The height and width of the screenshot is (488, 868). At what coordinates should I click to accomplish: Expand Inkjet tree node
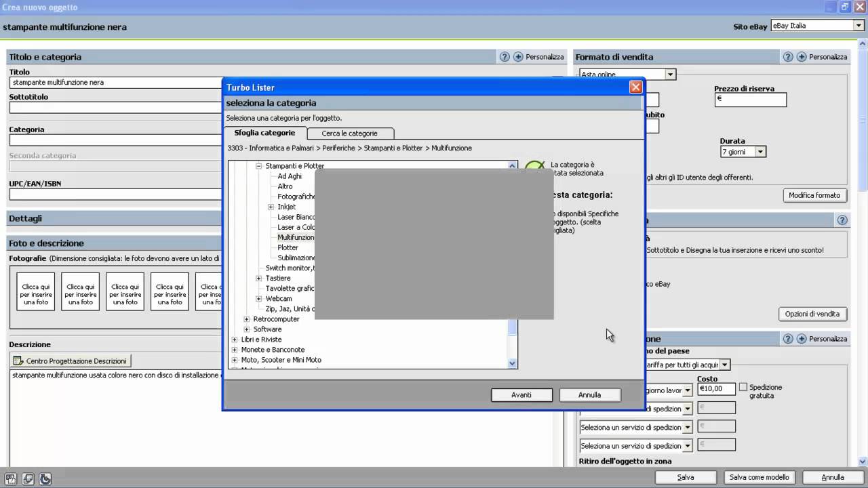[x=271, y=207]
